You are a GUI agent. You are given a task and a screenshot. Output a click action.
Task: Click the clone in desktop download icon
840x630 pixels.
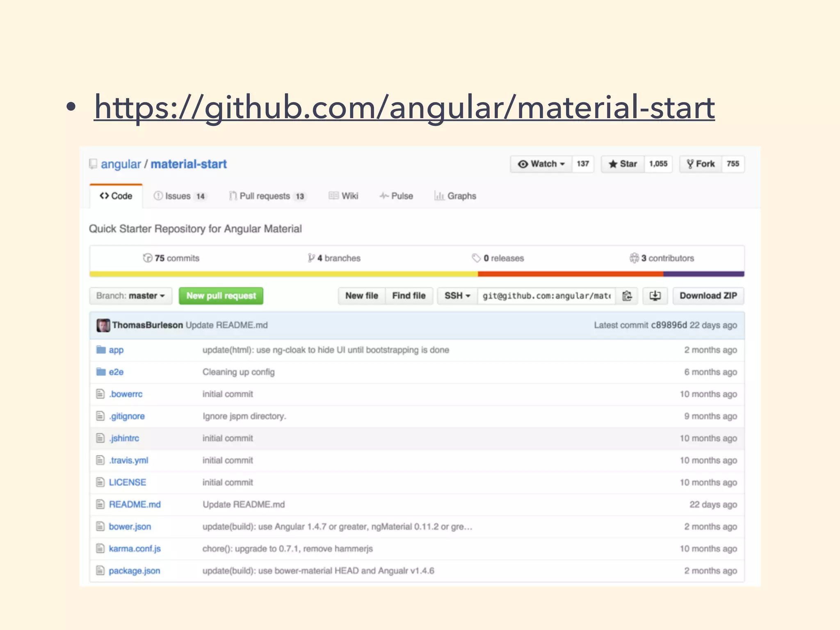click(655, 296)
